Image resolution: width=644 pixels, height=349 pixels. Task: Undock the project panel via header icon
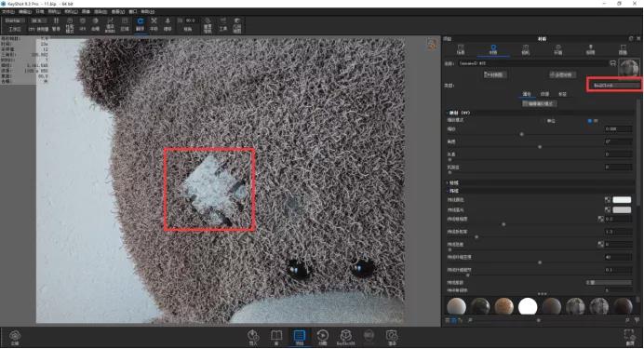tap(631, 38)
